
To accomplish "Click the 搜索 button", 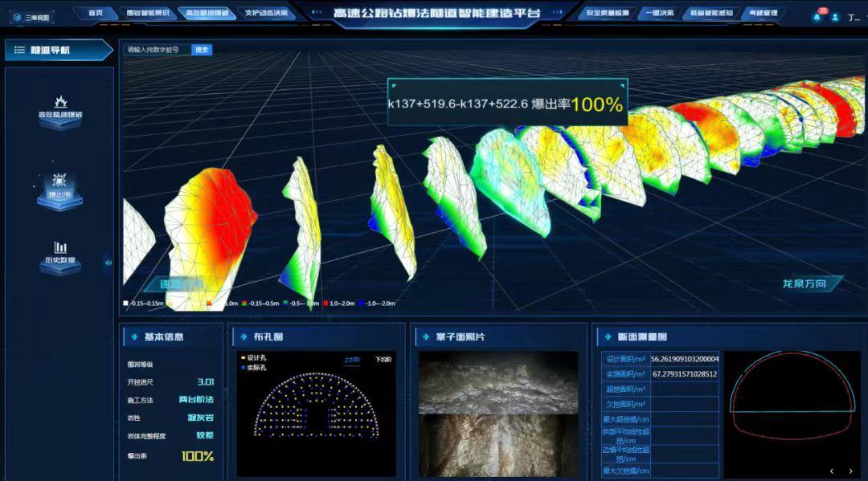I will coord(202,50).
